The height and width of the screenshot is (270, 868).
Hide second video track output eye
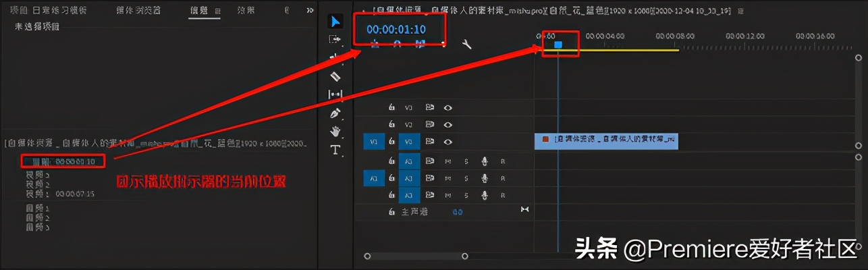447,124
